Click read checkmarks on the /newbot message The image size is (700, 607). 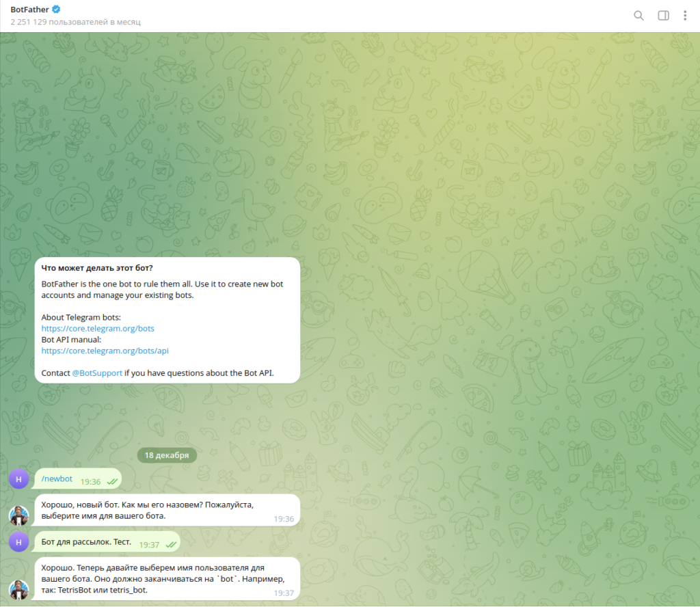point(112,482)
